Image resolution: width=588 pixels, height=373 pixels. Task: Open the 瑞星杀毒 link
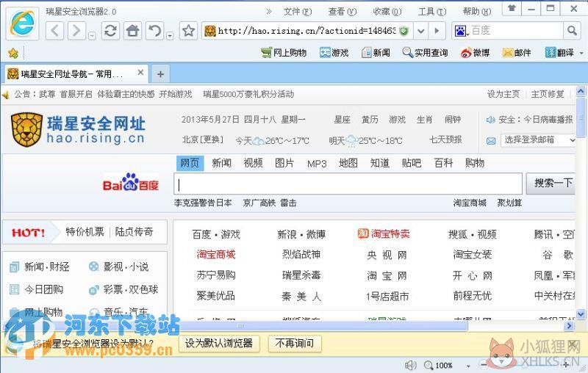click(301, 275)
